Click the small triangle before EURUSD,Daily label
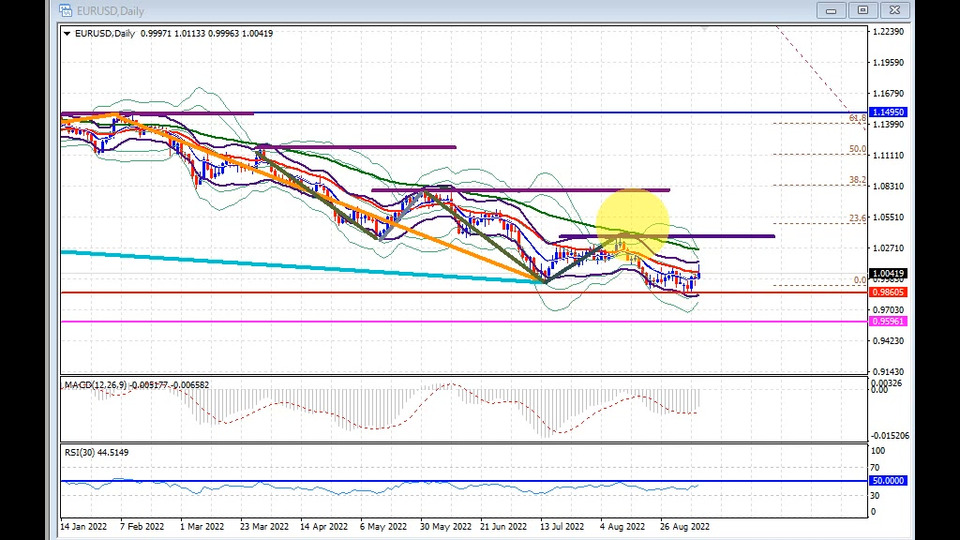Screen dimensions: 960x540 coord(67,34)
